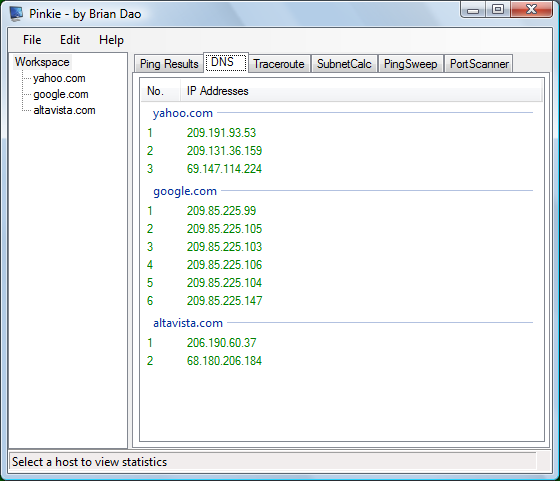This screenshot has width=560, height=481.
Task: Select the DNS tab
Action: pyautogui.click(x=226, y=62)
